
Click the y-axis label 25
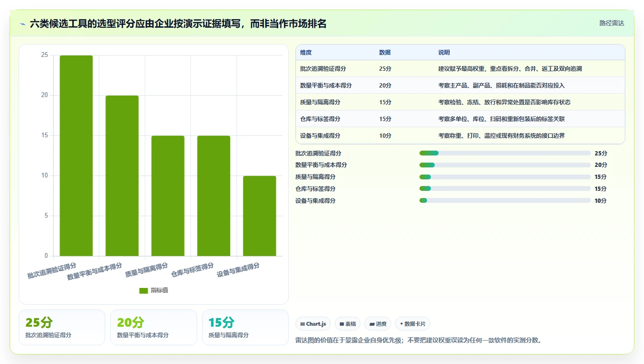coord(45,55)
